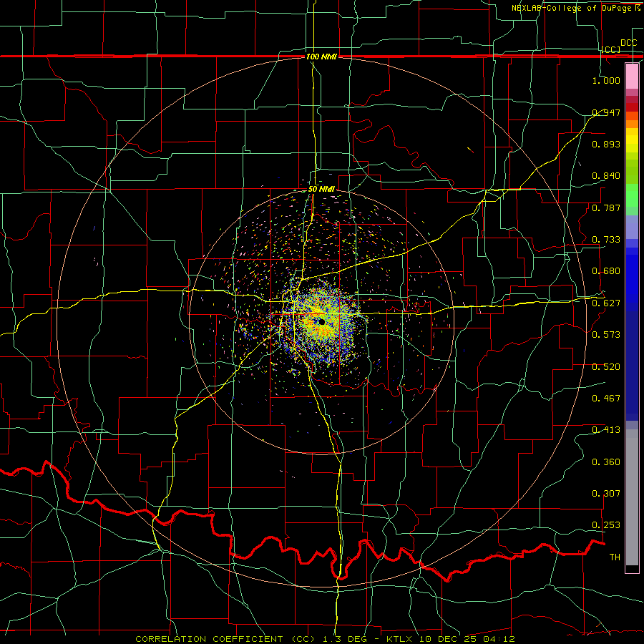Click the [CC] product label
The width and height of the screenshot is (644, 644).
(x=611, y=49)
